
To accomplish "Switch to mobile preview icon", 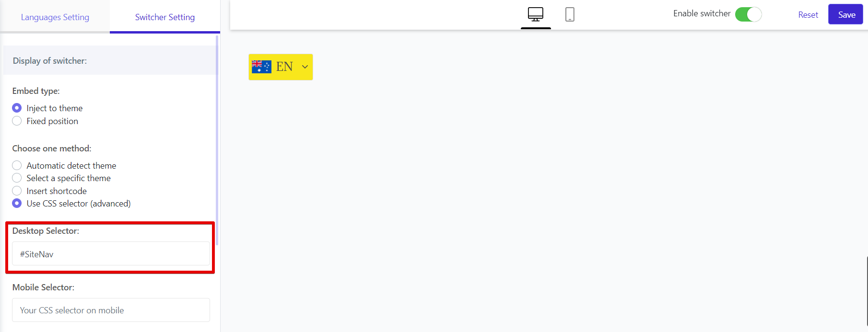I will pyautogui.click(x=570, y=14).
